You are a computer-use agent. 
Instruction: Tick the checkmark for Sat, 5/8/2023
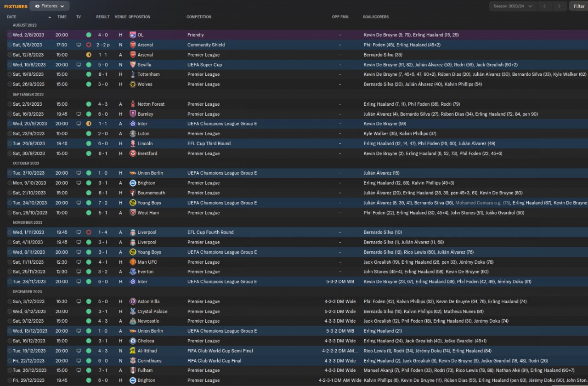click(10, 45)
